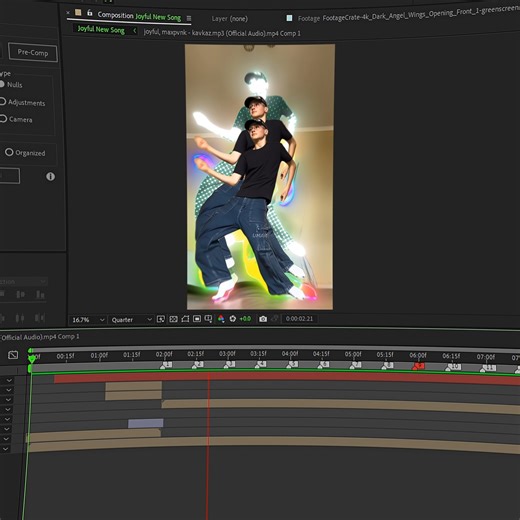The height and width of the screenshot is (520, 520).
Task: Switch to the Layer (none) tab
Action: point(230,19)
